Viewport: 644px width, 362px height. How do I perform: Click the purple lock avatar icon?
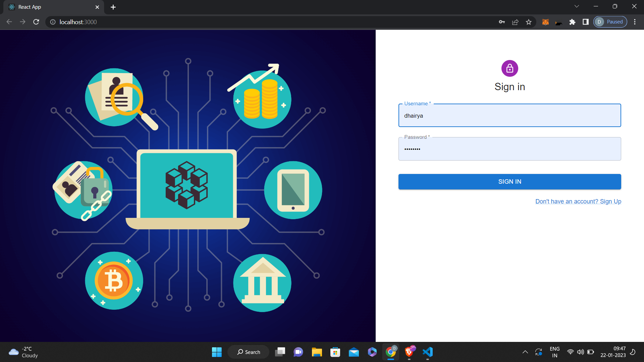[509, 68]
